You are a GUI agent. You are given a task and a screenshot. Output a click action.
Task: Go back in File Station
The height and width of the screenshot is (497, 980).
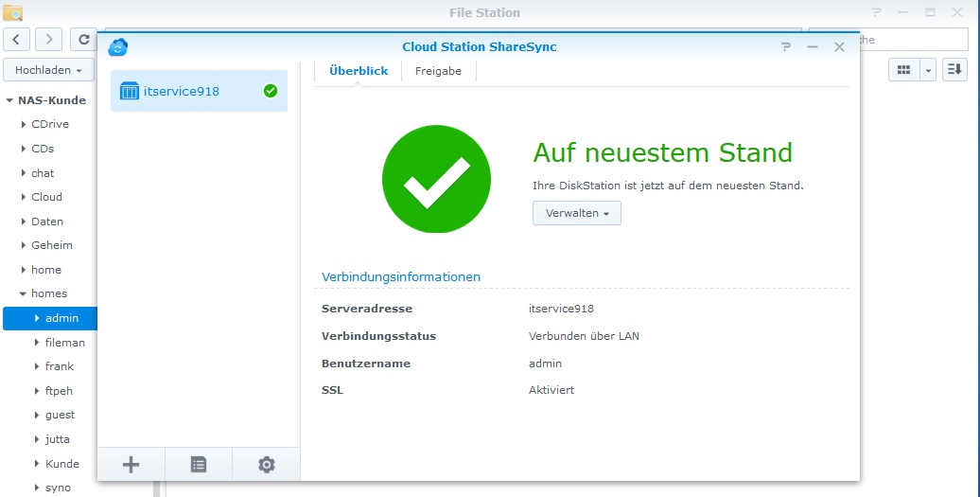pyautogui.click(x=16, y=40)
